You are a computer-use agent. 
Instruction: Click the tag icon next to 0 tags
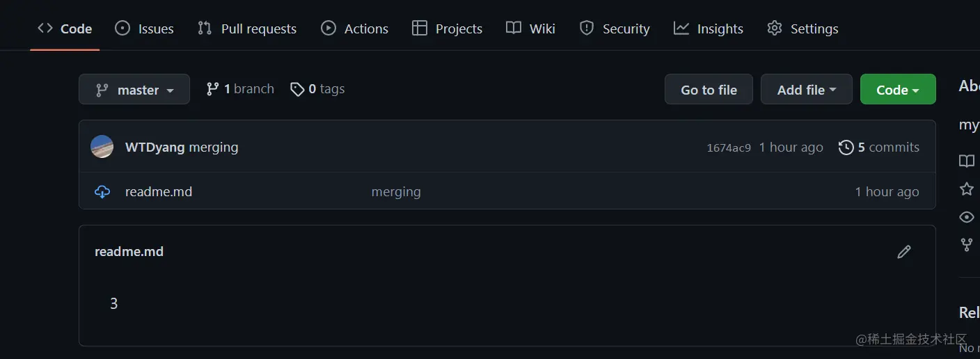[297, 89]
